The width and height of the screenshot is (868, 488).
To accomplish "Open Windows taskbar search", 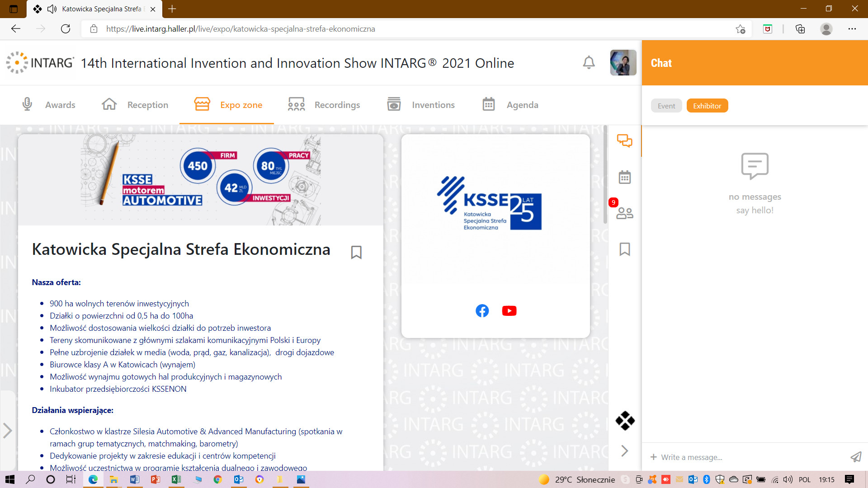I will (30, 479).
